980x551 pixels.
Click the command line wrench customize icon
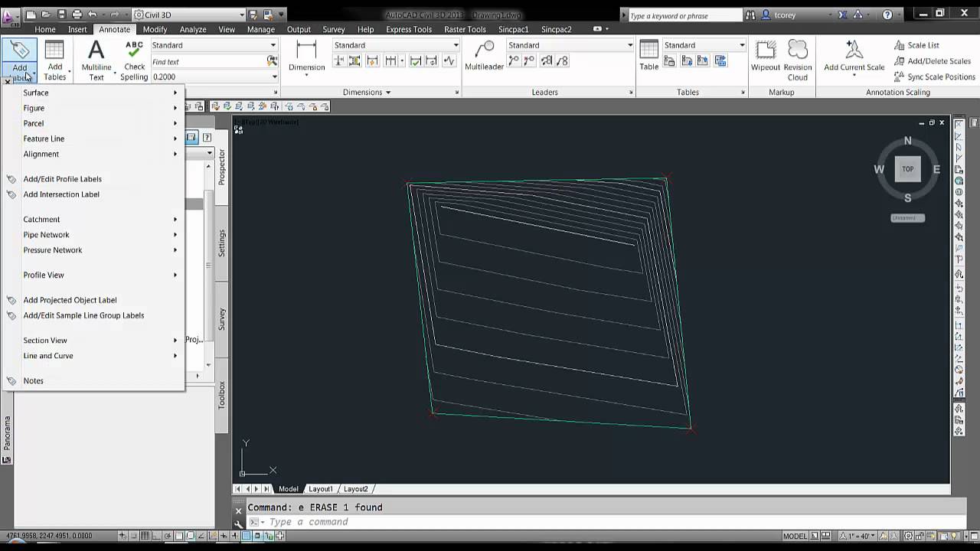(239, 523)
